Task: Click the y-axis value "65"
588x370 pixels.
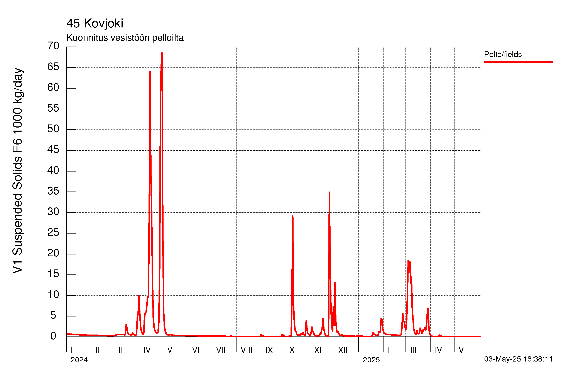Action: (x=53, y=67)
